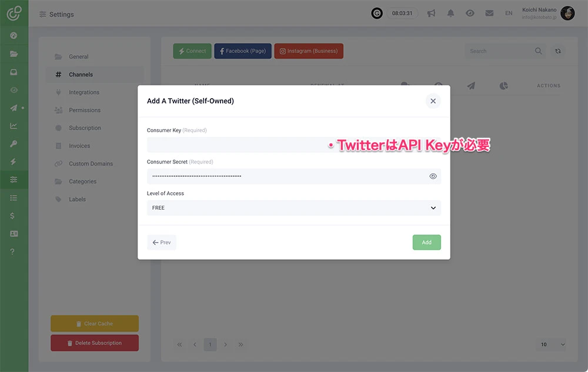Screen dimensions: 588x372
Task: Open the help question mark icon
Action: point(12,252)
